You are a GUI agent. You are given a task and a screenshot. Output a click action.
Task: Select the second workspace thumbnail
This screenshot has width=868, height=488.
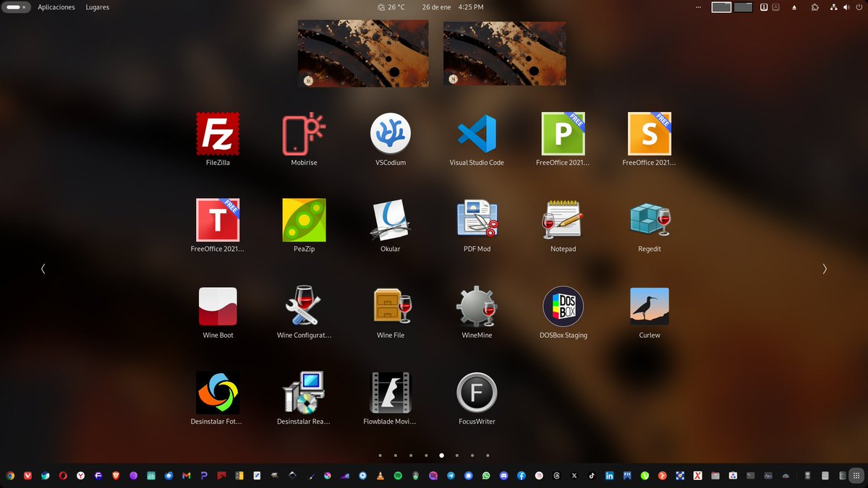pyautogui.click(x=505, y=53)
